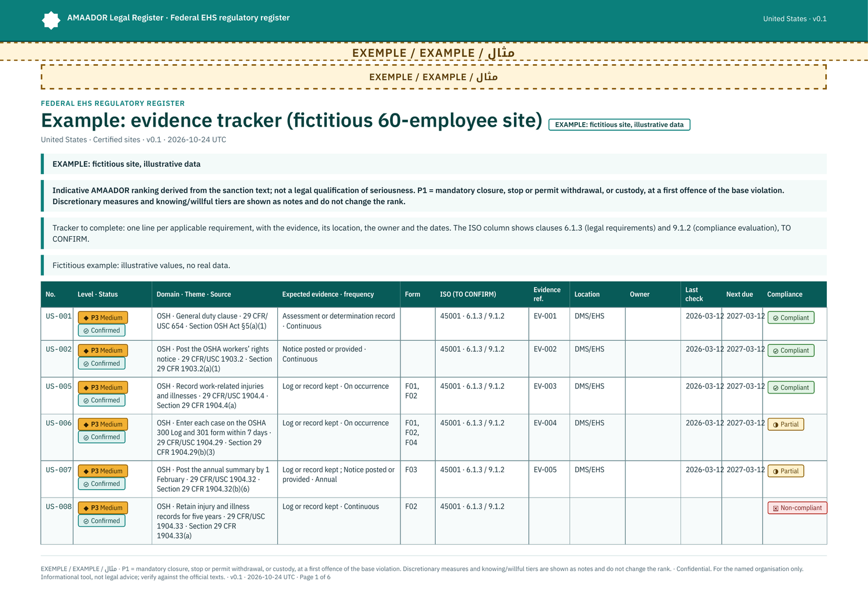Select the 'Example: evidence tracker' page title

292,120
